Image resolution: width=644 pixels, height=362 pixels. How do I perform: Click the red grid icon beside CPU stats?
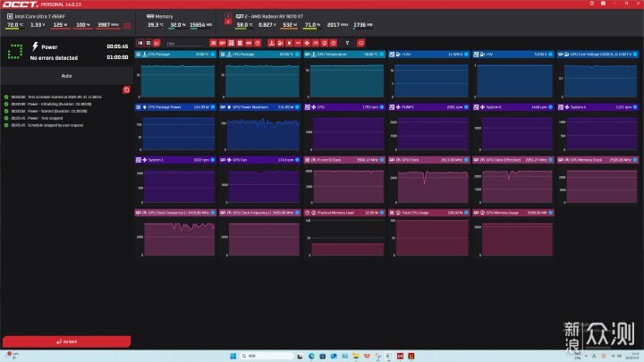tap(127, 25)
